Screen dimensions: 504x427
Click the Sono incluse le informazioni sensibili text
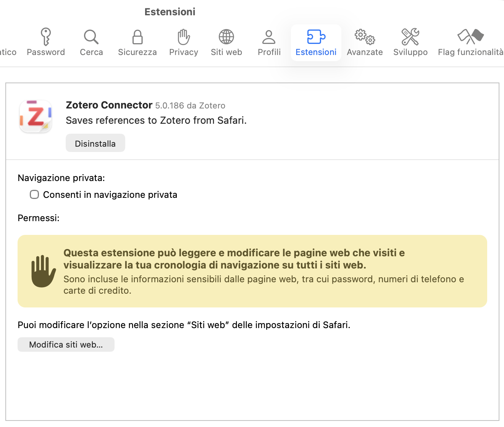click(264, 285)
